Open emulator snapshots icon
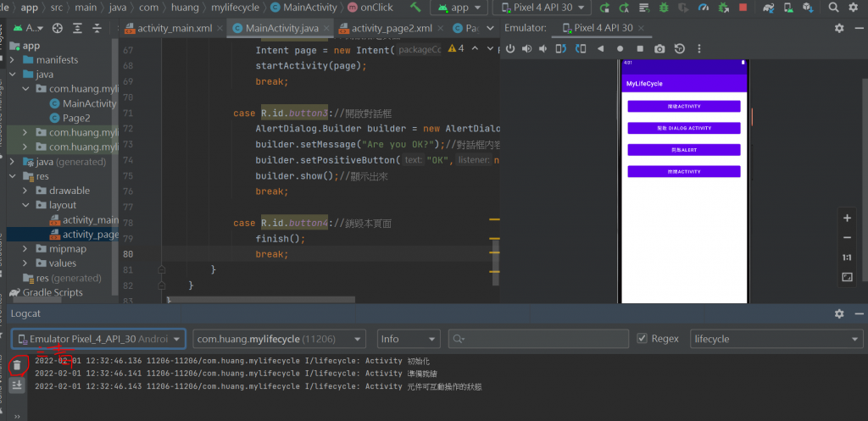The height and width of the screenshot is (421, 868). pyautogui.click(x=680, y=48)
